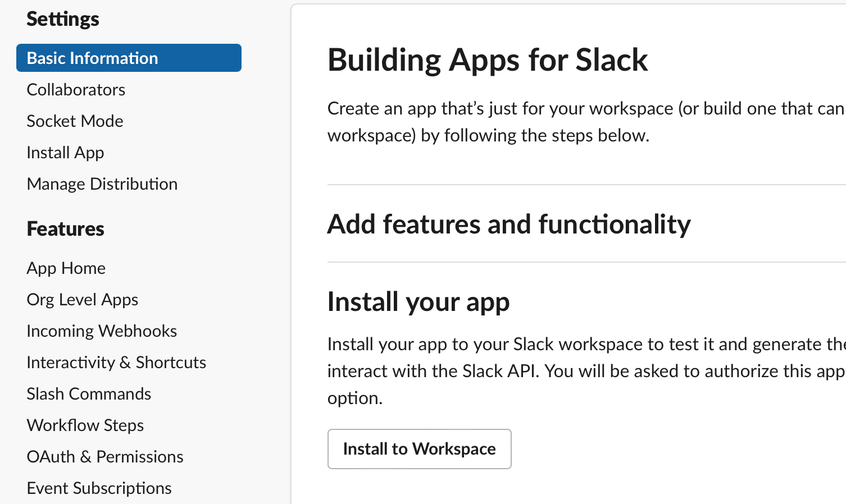Click the Building Apps for Slack heading
The image size is (846, 504).
pyautogui.click(x=488, y=60)
